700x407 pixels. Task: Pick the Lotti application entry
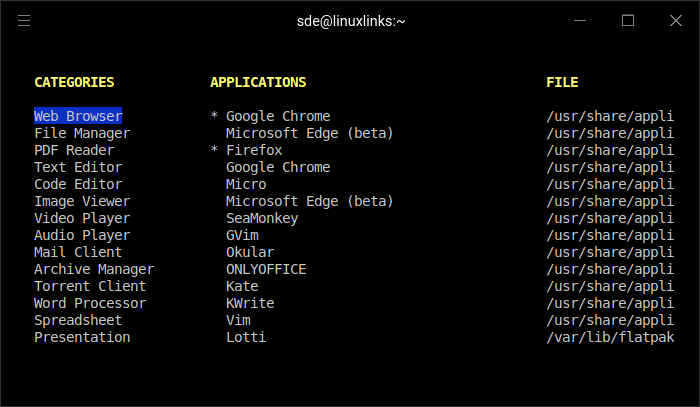point(246,337)
